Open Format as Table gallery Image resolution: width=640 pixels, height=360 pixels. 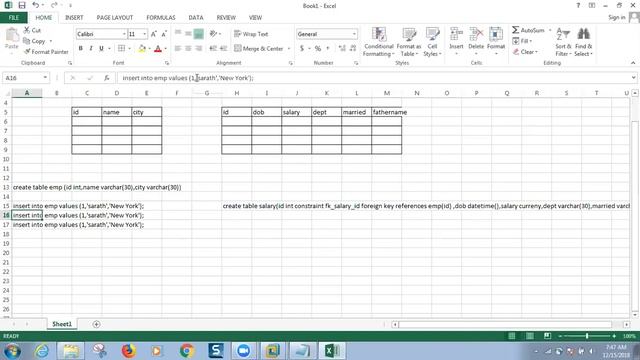tap(409, 42)
